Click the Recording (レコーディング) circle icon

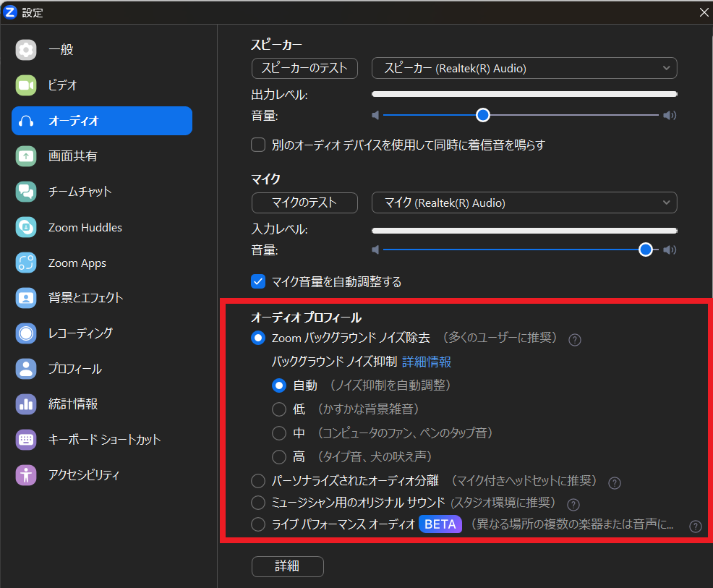point(26,333)
